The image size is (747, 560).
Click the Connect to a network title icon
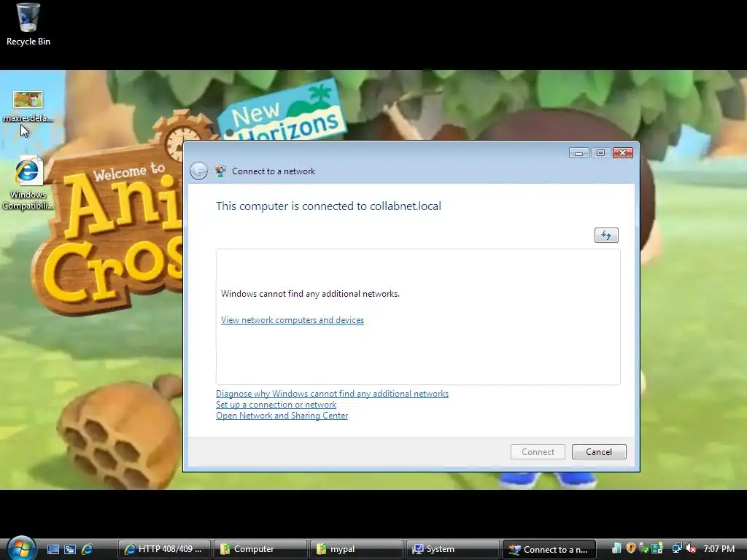pyautogui.click(x=220, y=171)
